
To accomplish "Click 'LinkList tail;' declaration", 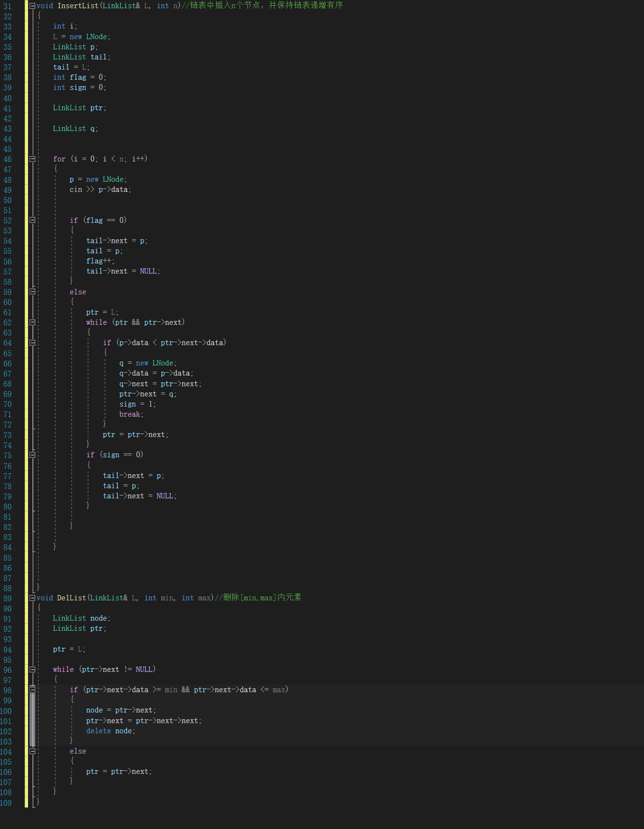I will (82, 57).
